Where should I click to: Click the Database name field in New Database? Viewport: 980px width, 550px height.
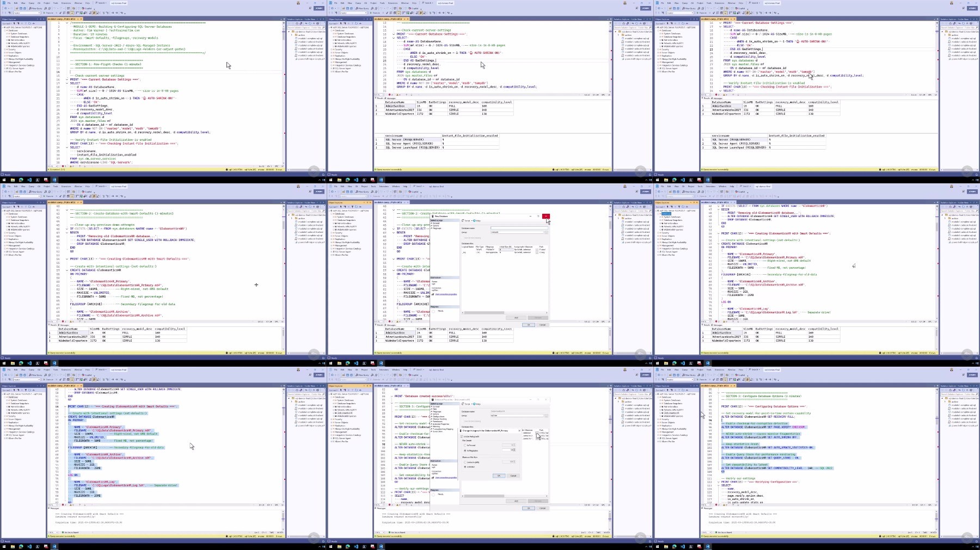[519, 228]
